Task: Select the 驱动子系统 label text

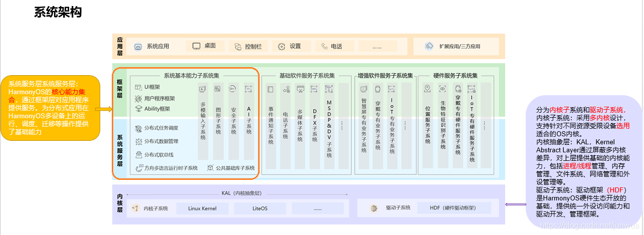Action: click(x=398, y=208)
